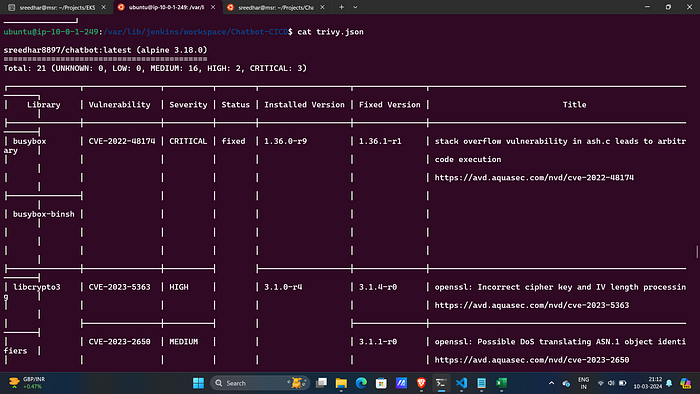Click the taskbar Search box

pyautogui.click(x=260, y=383)
